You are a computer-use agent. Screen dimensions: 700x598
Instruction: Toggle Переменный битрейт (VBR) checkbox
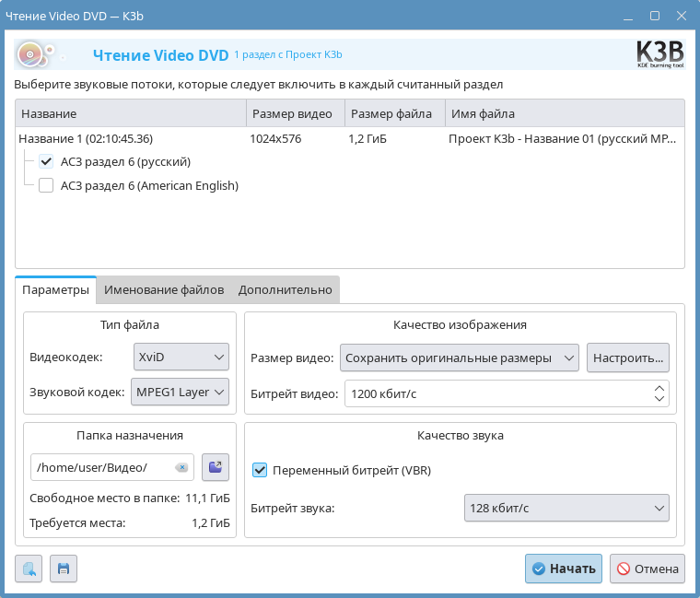point(260,470)
